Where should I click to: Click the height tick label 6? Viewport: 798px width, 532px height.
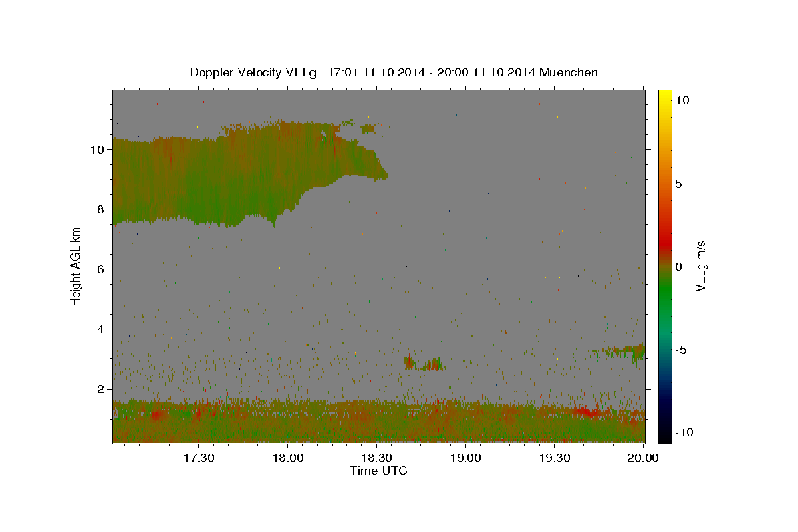point(100,269)
